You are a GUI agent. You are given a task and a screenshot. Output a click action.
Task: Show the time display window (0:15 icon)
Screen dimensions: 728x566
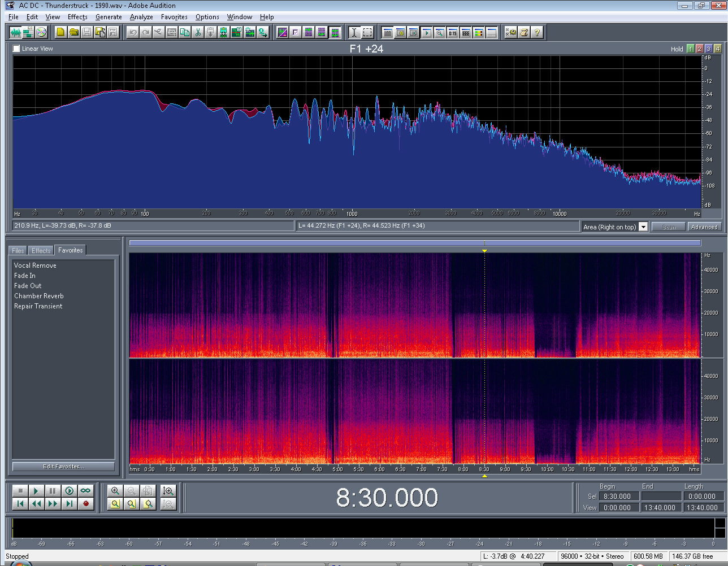pyautogui.click(x=453, y=32)
